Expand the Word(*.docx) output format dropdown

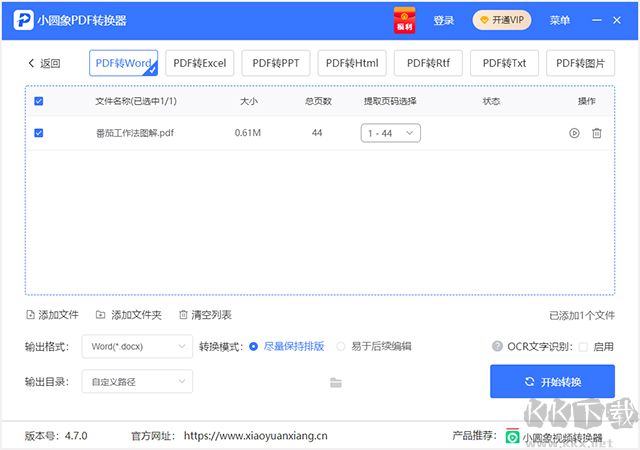pos(137,346)
